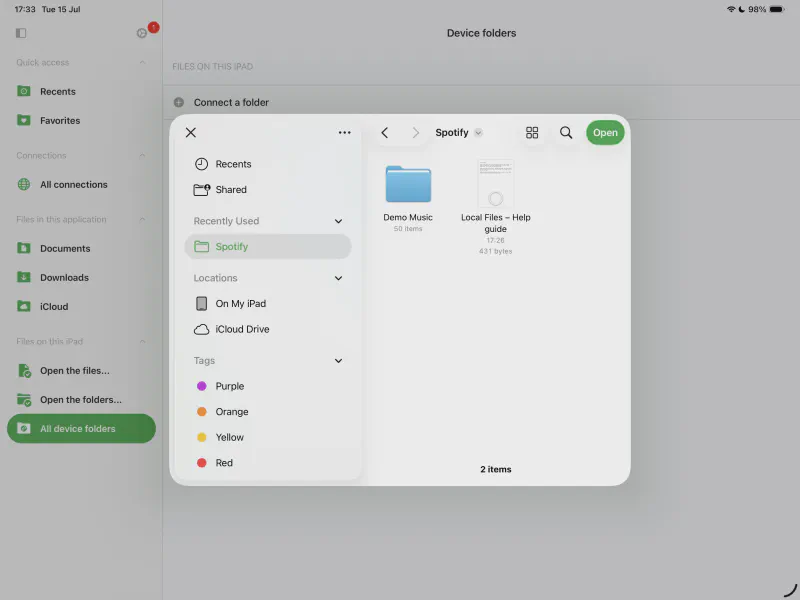Select On My iPad location
The image size is (800, 600).
(x=240, y=304)
